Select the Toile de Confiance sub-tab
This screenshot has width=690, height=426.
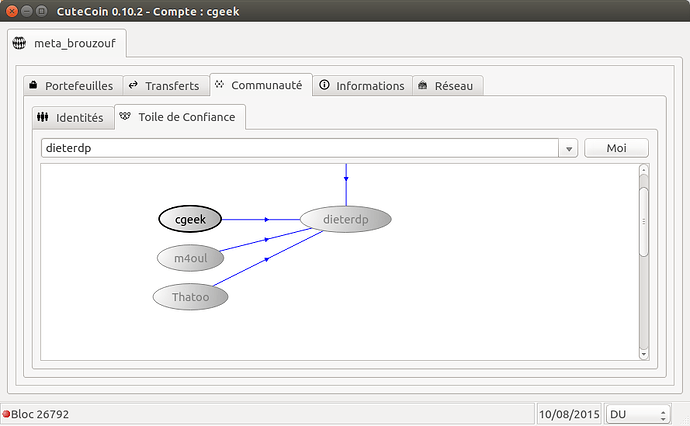click(x=180, y=117)
